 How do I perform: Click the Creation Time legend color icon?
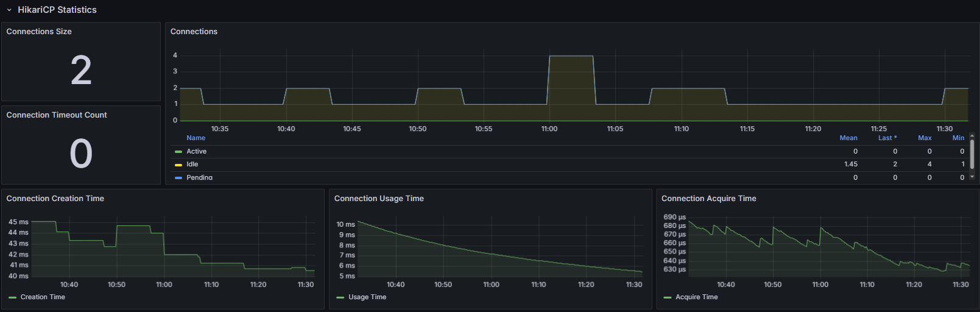(x=13, y=297)
